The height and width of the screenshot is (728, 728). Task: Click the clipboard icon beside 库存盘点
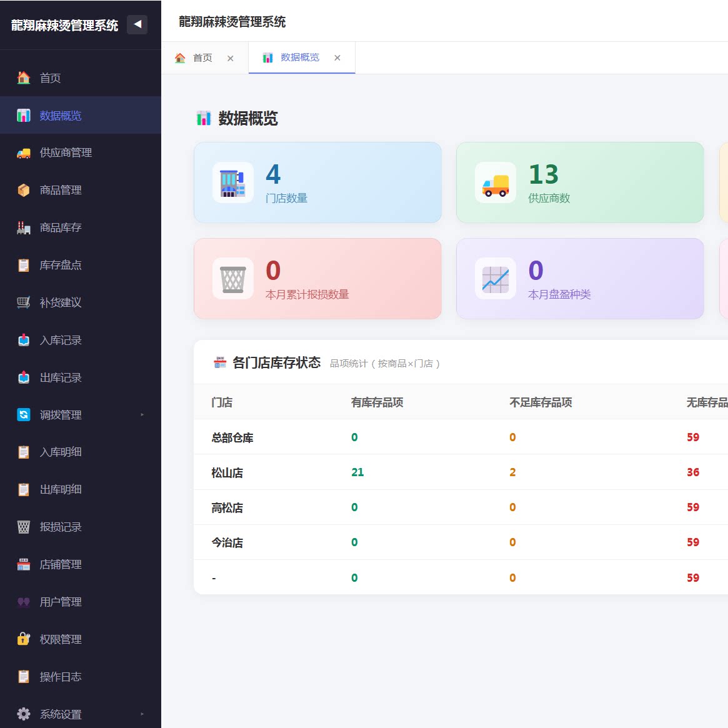point(23,265)
